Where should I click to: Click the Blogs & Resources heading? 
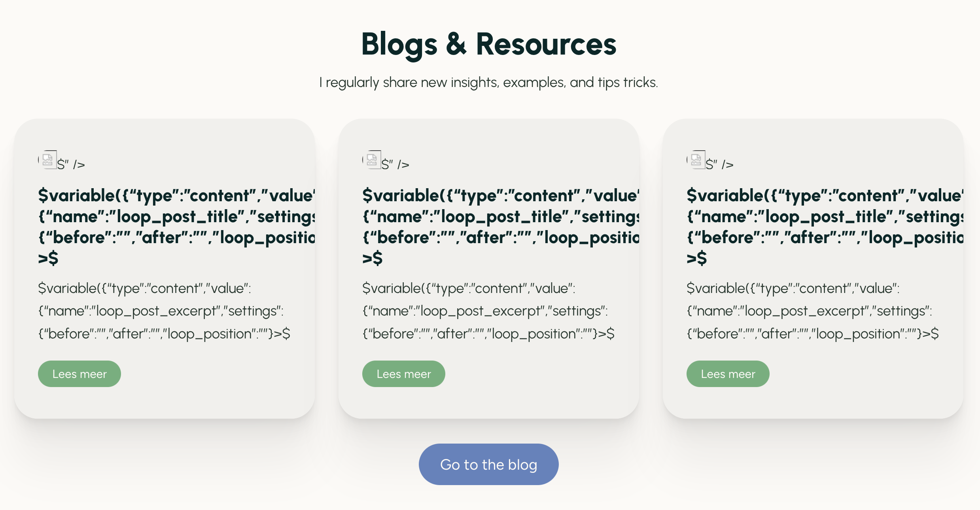point(489,44)
